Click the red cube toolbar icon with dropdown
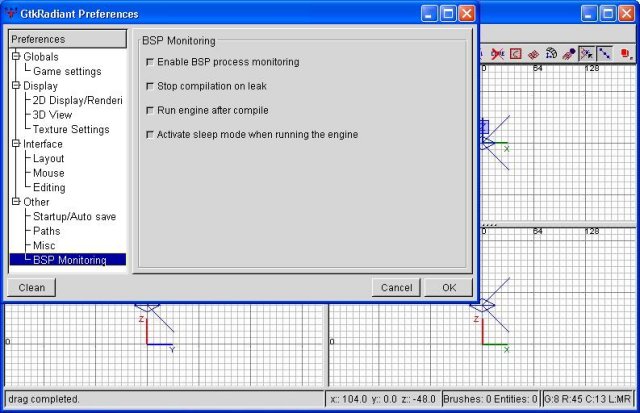The image size is (640, 413). pyautogui.click(x=627, y=53)
